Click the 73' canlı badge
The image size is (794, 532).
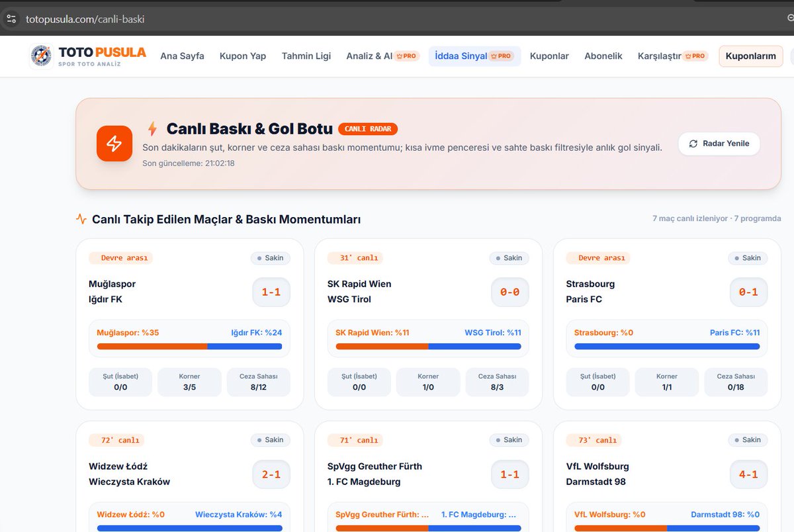tap(594, 440)
